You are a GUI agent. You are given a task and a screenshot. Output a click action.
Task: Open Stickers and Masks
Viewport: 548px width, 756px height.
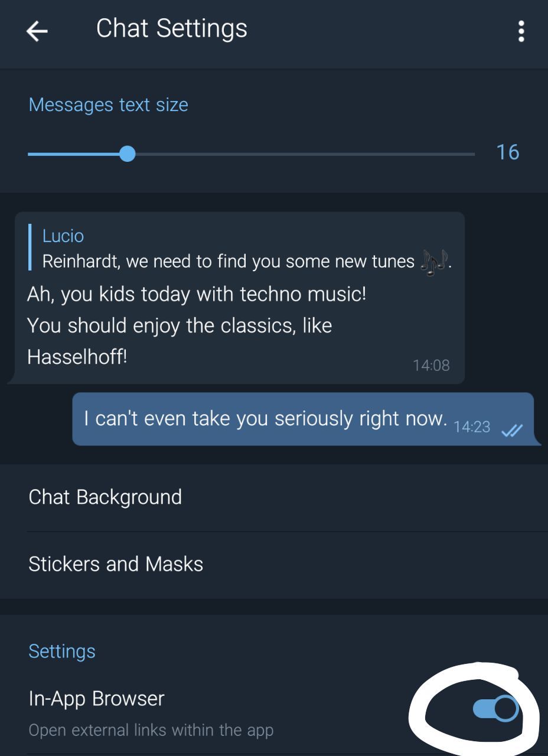click(274, 564)
